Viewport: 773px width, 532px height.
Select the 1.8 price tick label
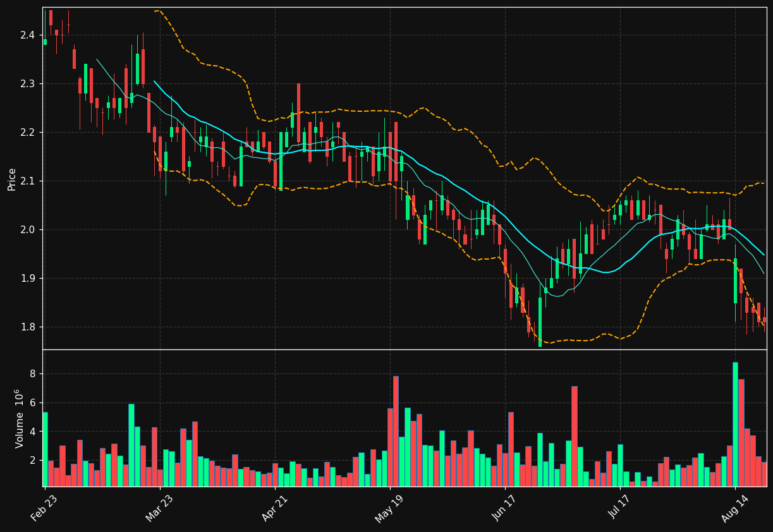tap(27, 327)
